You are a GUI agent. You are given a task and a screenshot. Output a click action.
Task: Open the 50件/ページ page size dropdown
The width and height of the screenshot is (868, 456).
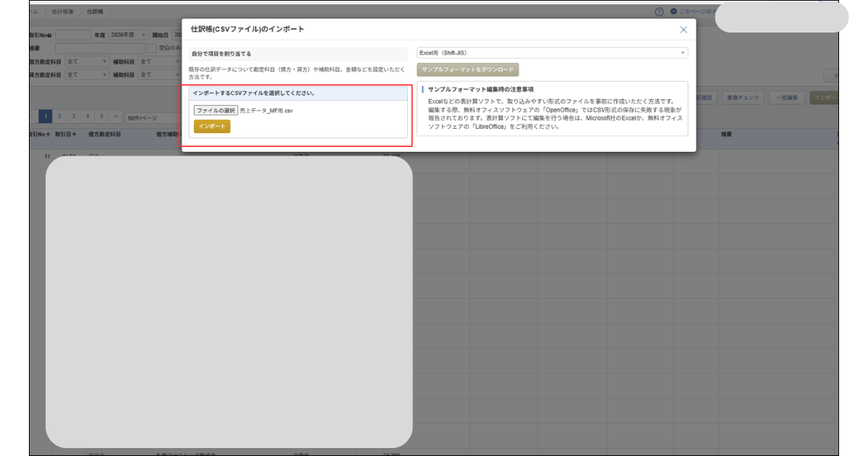click(x=152, y=117)
